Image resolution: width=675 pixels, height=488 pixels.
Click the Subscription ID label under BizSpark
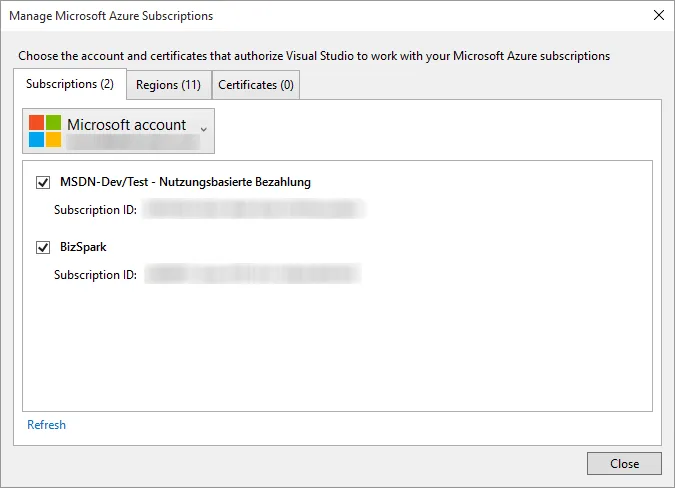click(x=95, y=274)
